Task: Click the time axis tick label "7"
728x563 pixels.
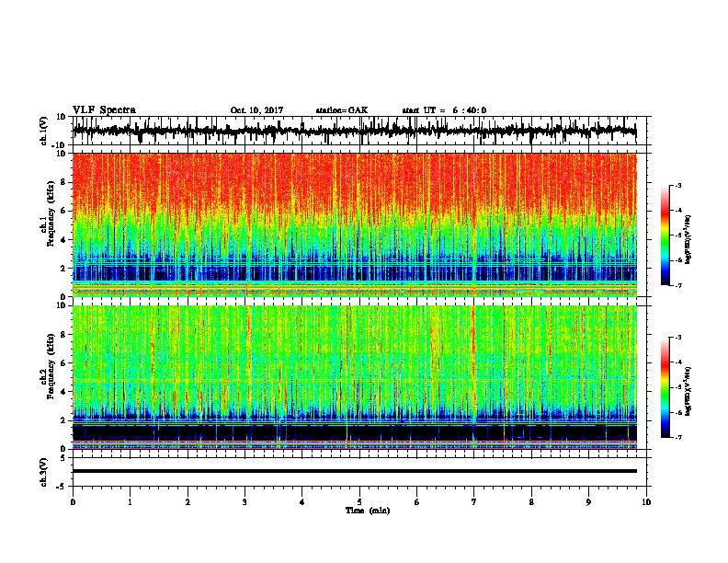Action: click(x=474, y=502)
